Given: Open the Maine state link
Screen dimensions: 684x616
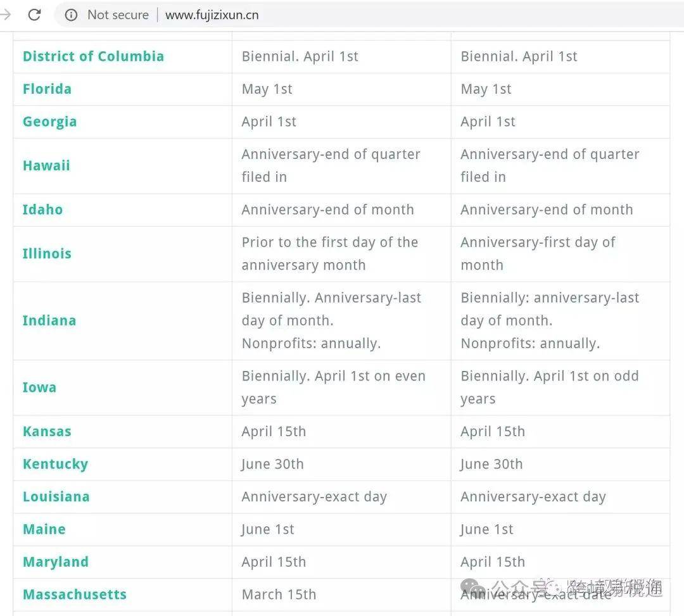Looking at the screenshot, I should [x=44, y=529].
